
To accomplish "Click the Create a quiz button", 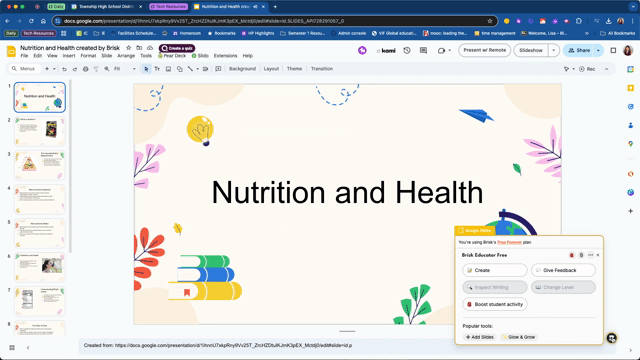I will point(177,48).
